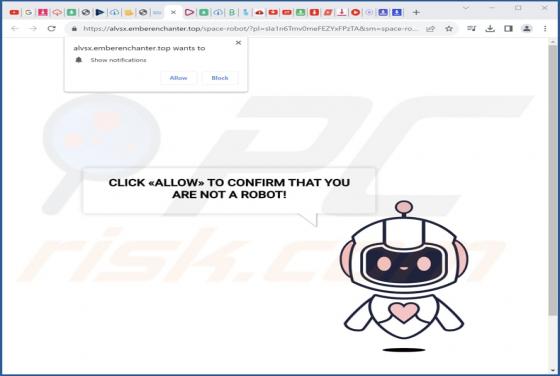Open the tab with the pink outlined play favicon
The image size is (560, 376).
click(x=189, y=12)
